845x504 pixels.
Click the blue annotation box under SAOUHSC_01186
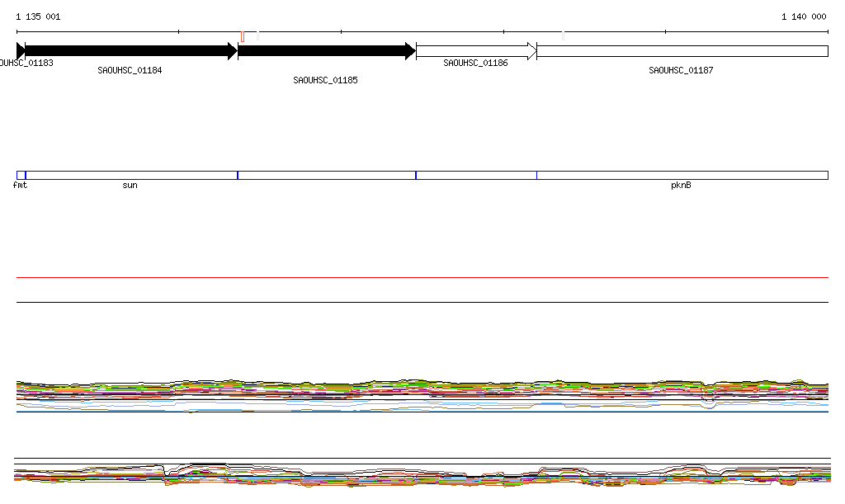[x=476, y=175]
